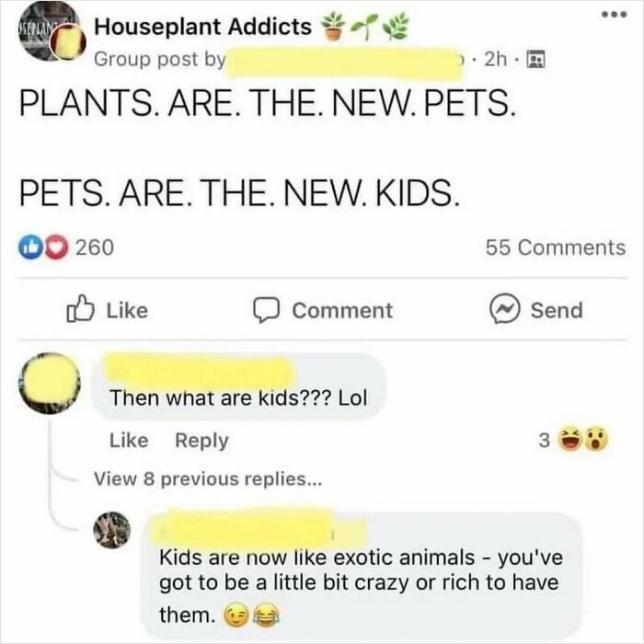Click the thumbs-up Like icon under the post
This screenshot has height=644, width=644.
(x=80, y=309)
